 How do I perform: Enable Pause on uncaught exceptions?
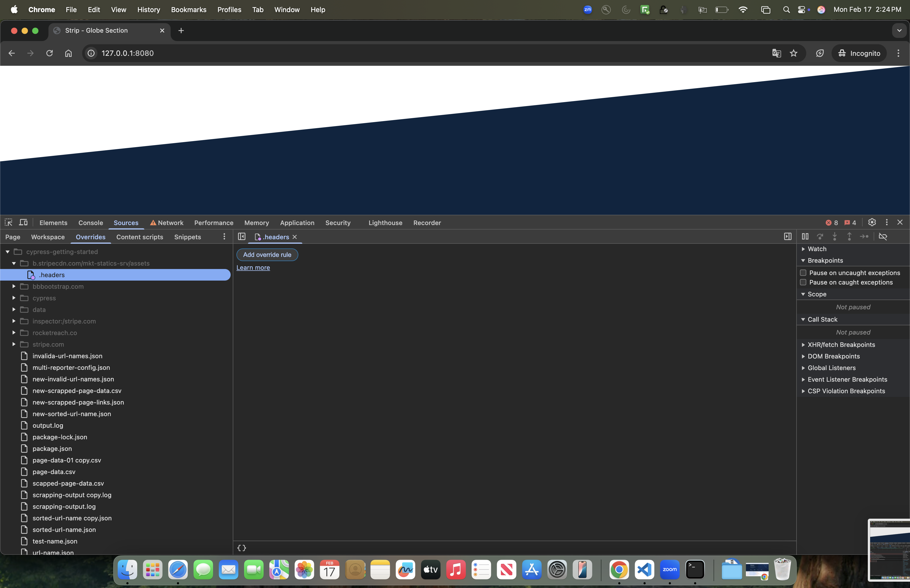[x=803, y=273]
